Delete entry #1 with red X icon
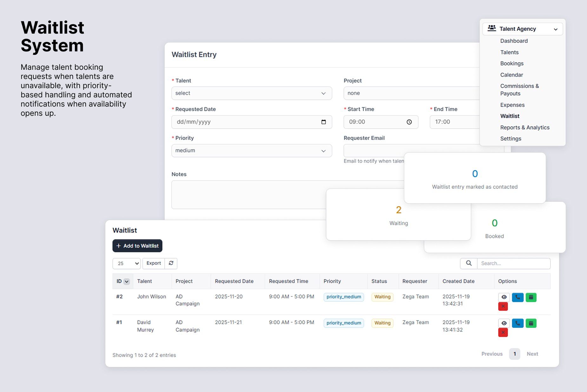This screenshot has height=392, width=587. (503, 332)
